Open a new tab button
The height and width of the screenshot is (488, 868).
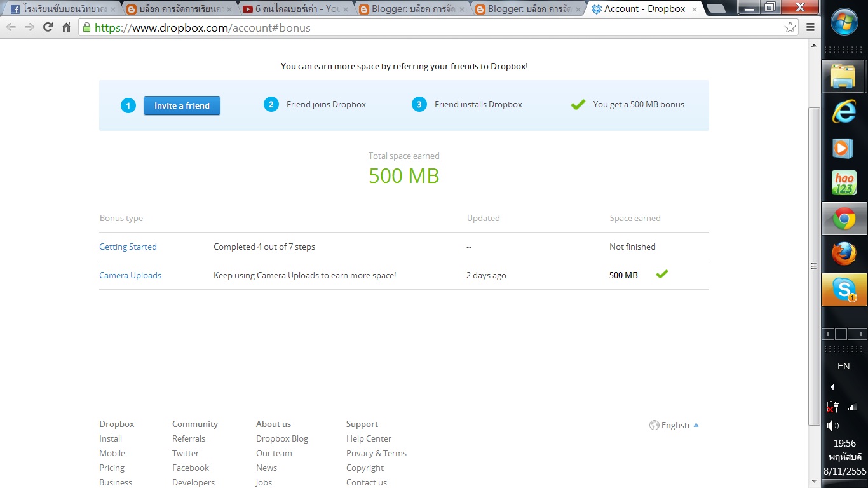point(716,9)
